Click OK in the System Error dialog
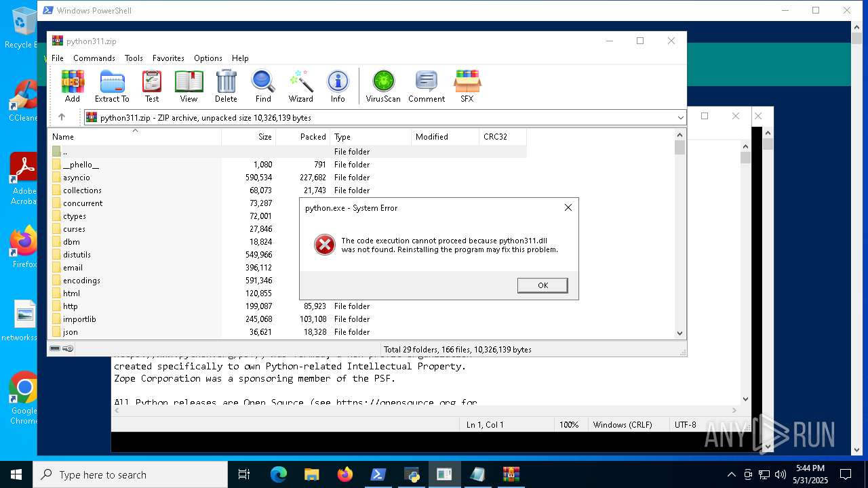This screenshot has height=488, width=868. (x=542, y=285)
